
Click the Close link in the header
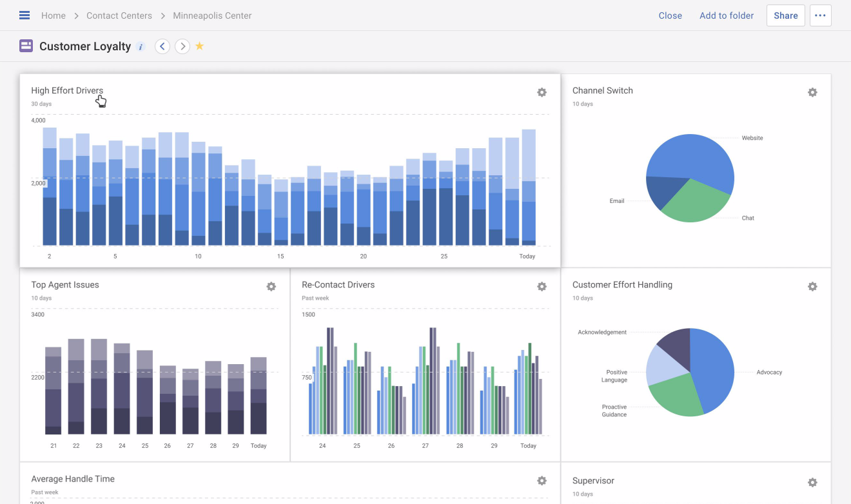tap(670, 15)
